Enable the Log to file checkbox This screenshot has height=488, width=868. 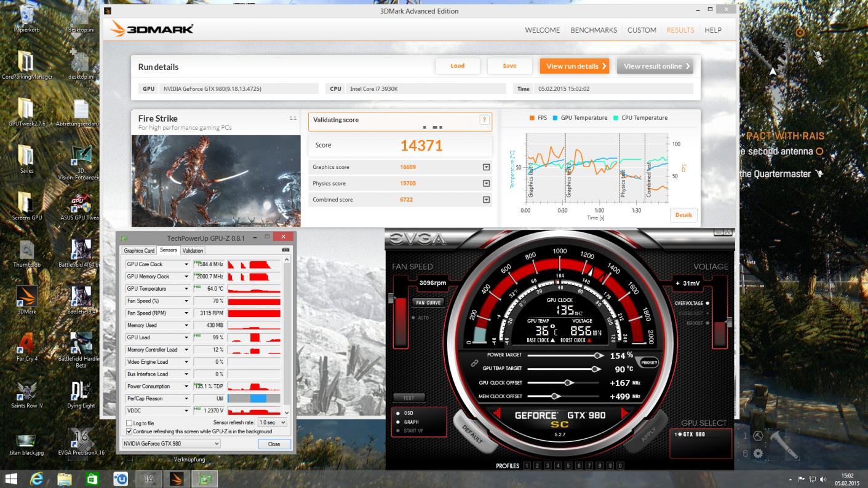[129, 423]
